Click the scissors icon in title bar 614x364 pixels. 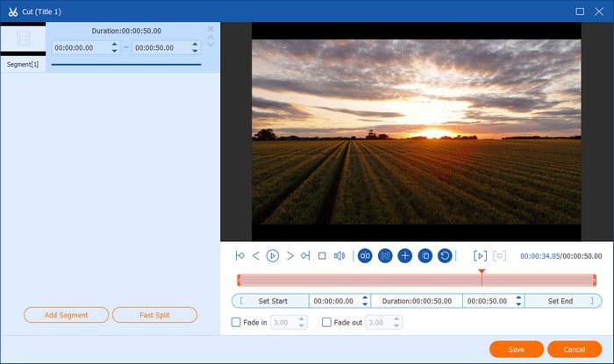pyautogui.click(x=13, y=11)
